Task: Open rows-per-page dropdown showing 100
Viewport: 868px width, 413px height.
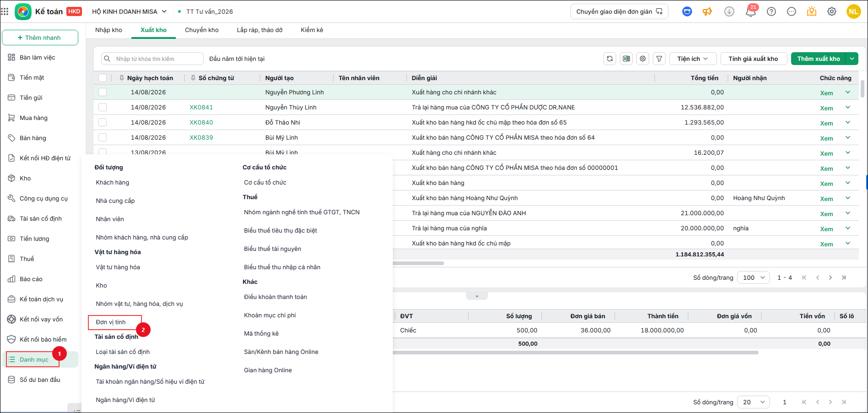Action: (x=754, y=277)
